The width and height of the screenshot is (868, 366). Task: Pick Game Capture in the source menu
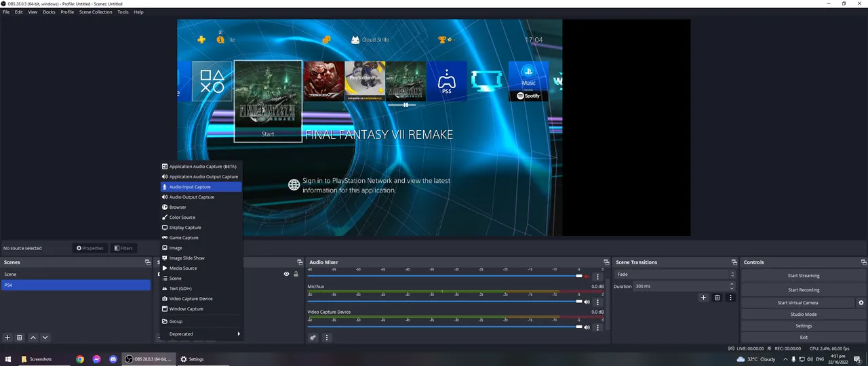pos(201,238)
